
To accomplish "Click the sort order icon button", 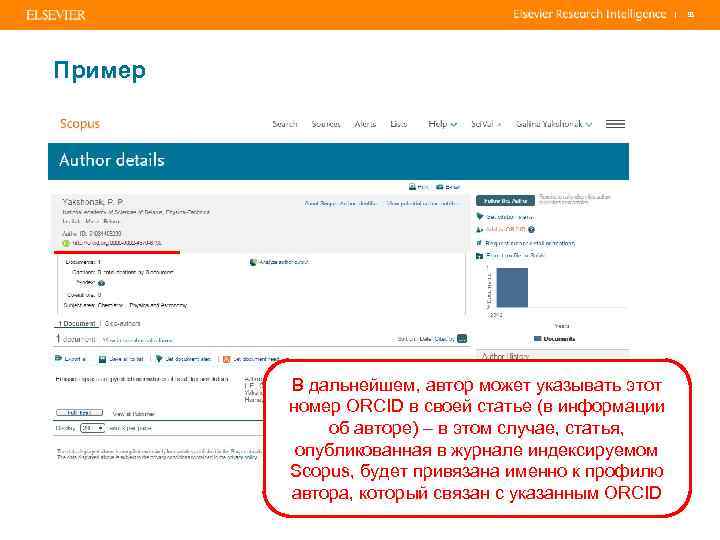I will point(462,339).
